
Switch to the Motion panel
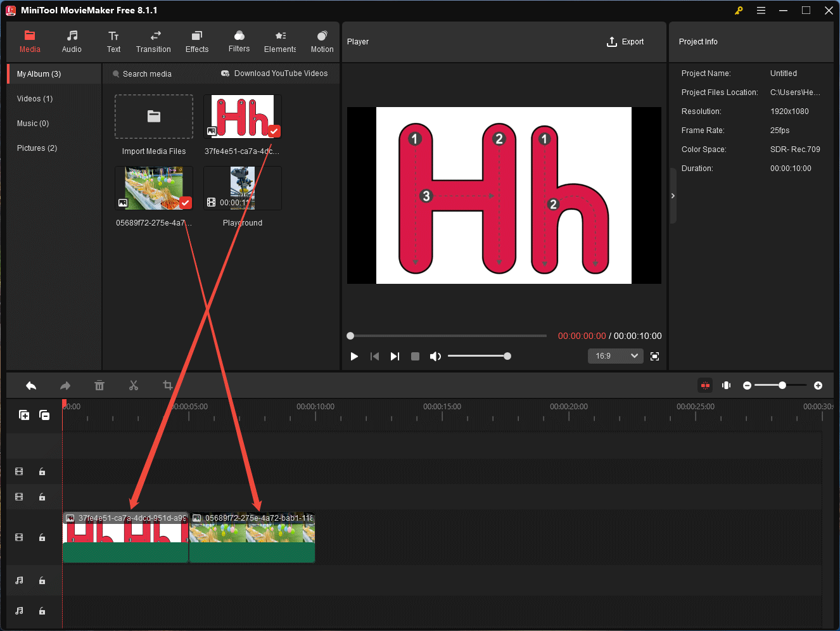coord(322,41)
